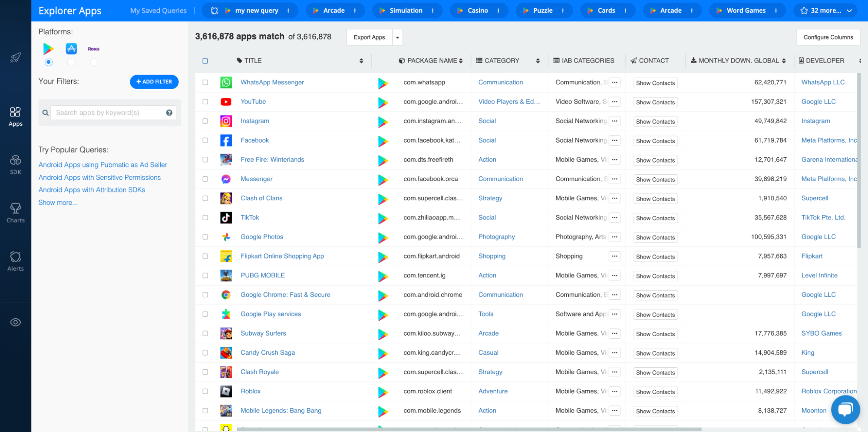The width and height of the screenshot is (868, 432).
Task: Select the Roku platform radio button
Action: coord(94,63)
